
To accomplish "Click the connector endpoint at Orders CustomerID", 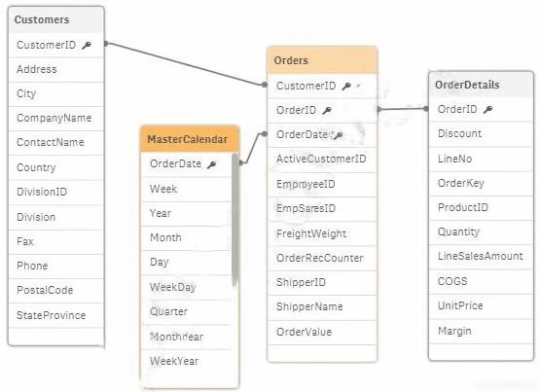I will 264,85.
